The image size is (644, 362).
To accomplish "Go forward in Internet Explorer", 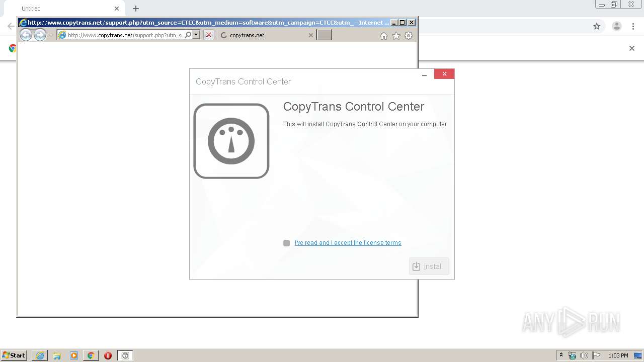I will coord(40,35).
